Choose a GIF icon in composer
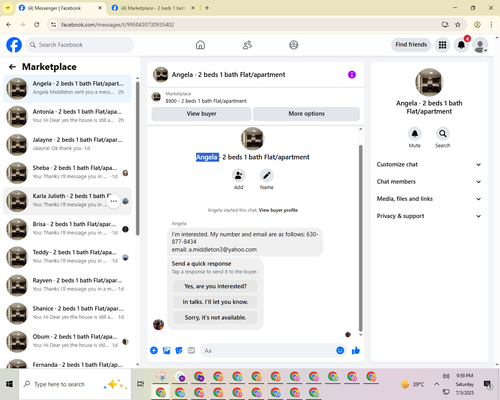500x400 pixels. [191, 350]
